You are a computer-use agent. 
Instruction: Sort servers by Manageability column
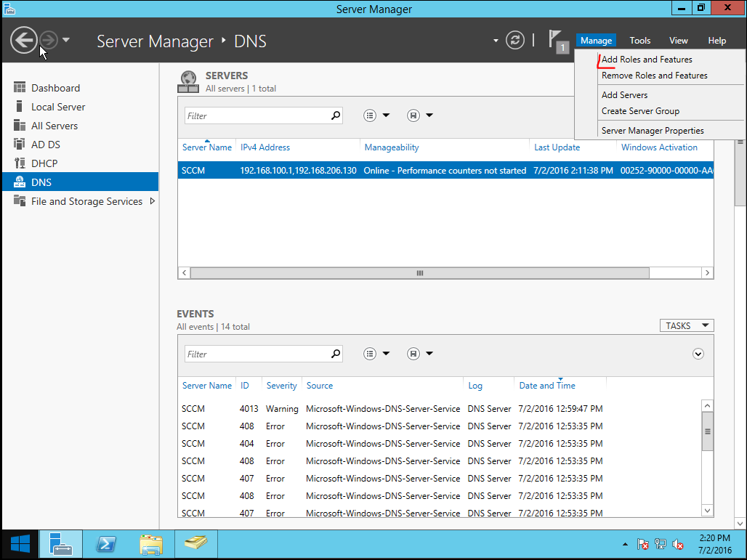tap(392, 147)
